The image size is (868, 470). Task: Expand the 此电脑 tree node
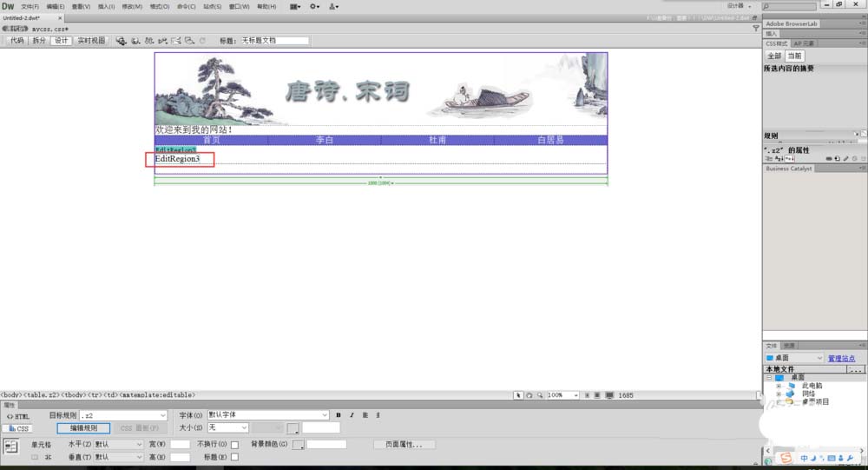[779, 386]
